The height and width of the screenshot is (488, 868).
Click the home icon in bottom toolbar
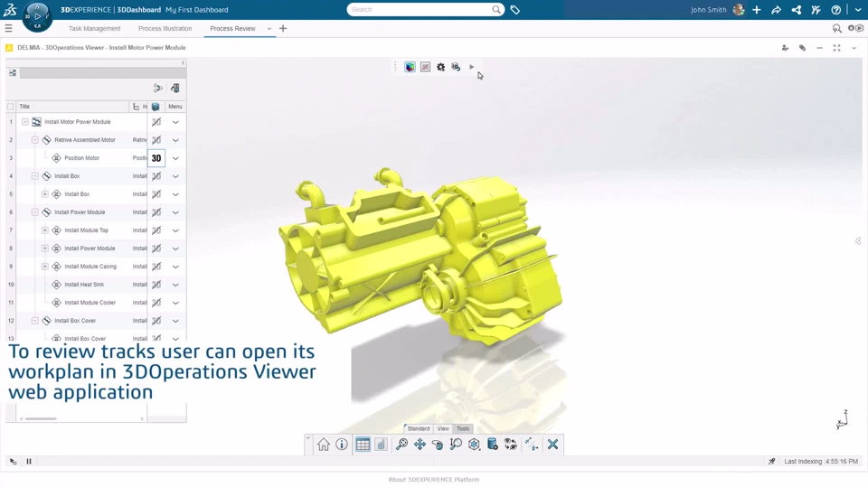point(324,445)
